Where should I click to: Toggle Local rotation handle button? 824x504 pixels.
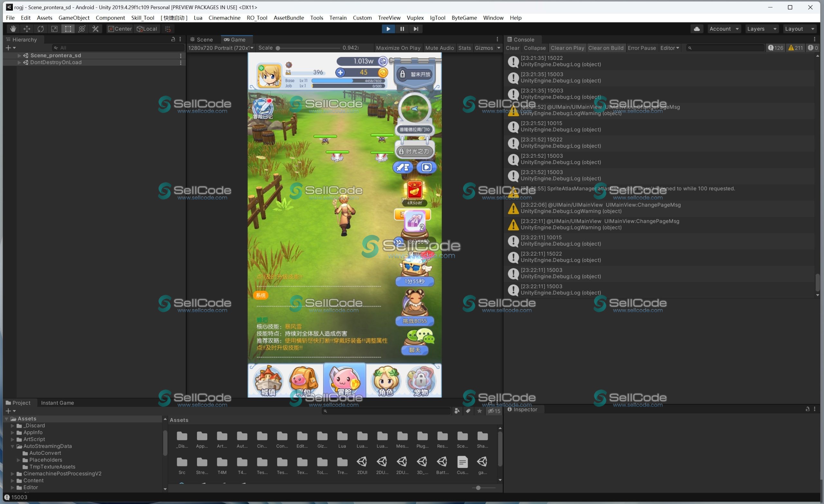pyautogui.click(x=147, y=29)
